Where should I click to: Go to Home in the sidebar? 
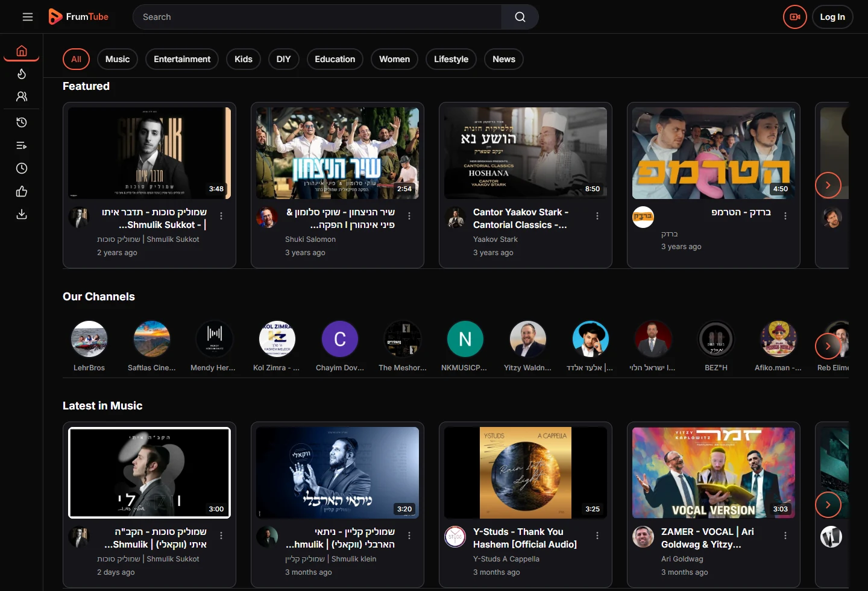coord(22,51)
